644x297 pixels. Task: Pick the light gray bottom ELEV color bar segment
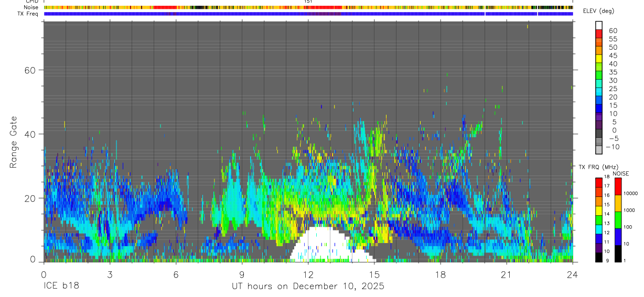coord(599,150)
